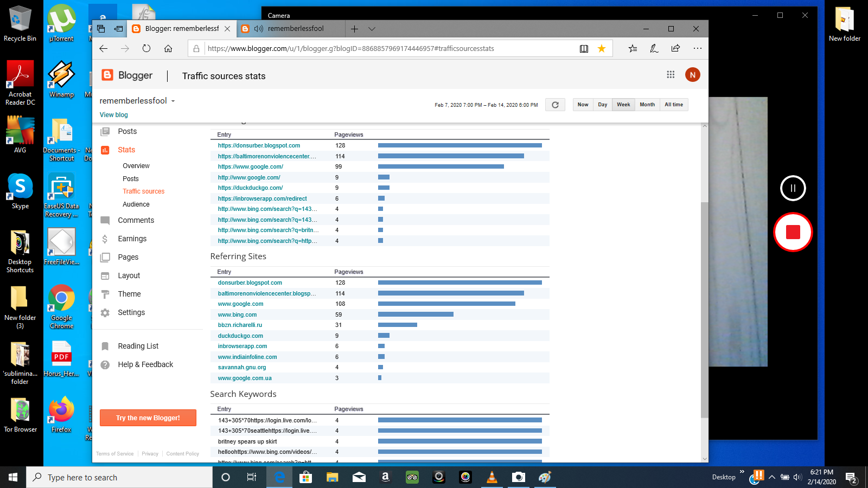868x488 pixels.
Task: Click the favorites star in address bar
Action: tap(602, 48)
